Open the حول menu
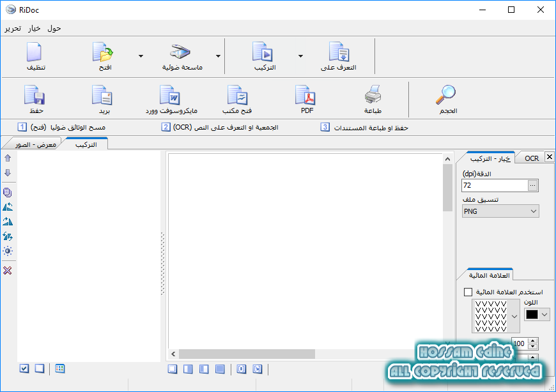 pos(54,28)
